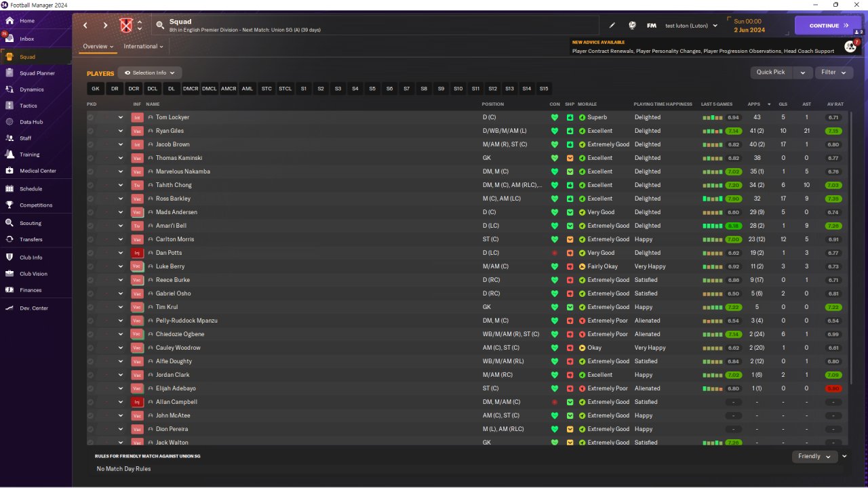Go forward with the right arrow
The image size is (868, 488).
[105, 26]
